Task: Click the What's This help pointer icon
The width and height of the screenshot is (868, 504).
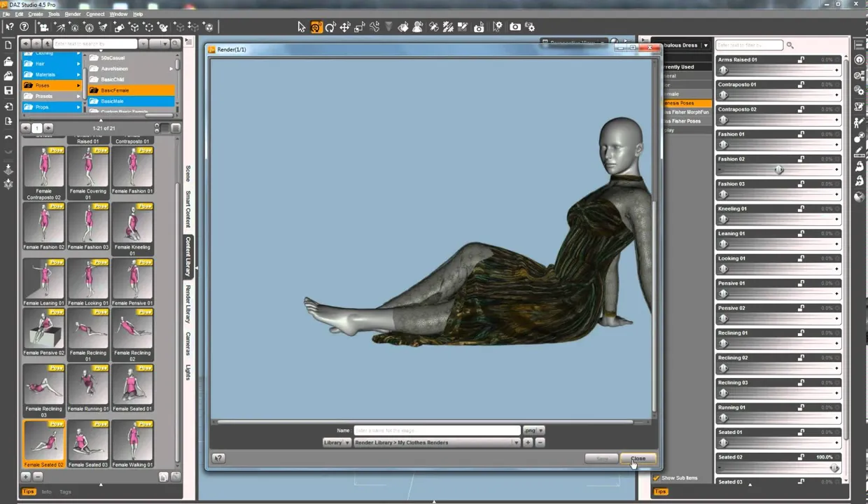Action: (9, 27)
